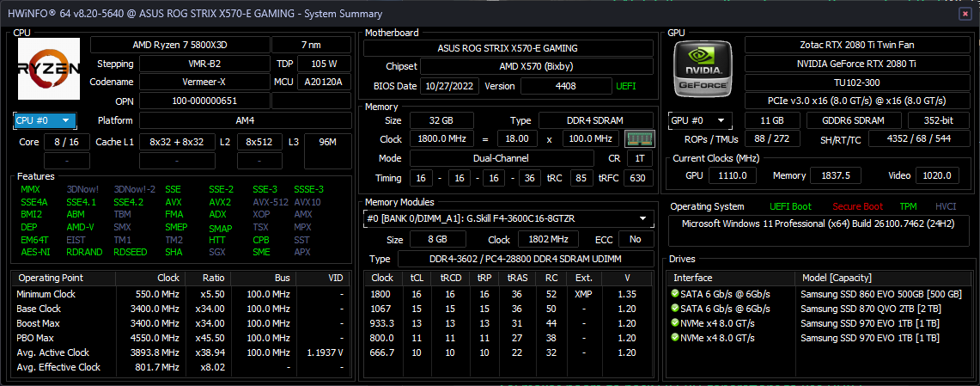Image resolution: width=980 pixels, height=386 pixels.
Task: Click the Interface column header in Drives
Action: tap(730, 278)
